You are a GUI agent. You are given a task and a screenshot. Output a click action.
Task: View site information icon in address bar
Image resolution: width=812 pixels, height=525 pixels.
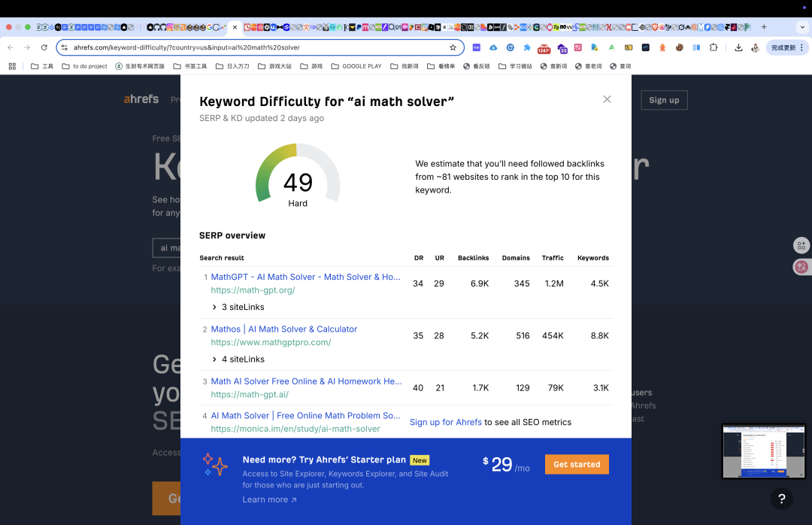click(64, 47)
